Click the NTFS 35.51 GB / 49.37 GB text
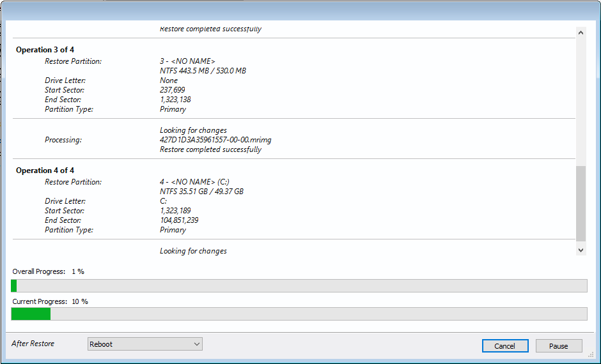 click(201, 192)
